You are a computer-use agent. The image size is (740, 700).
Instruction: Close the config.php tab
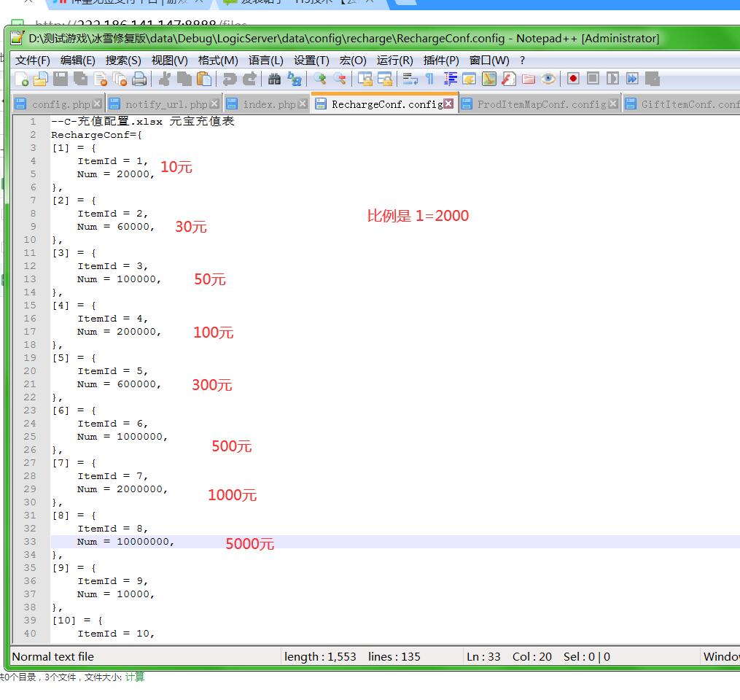(97, 104)
